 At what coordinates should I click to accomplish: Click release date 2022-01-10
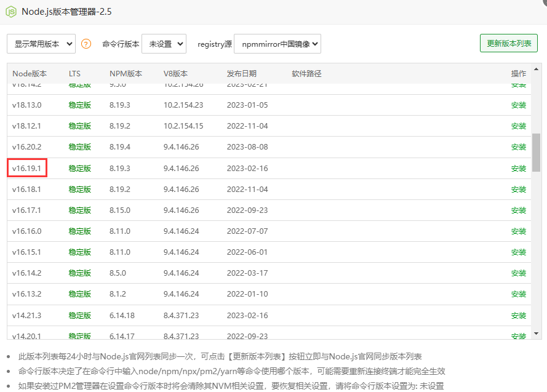pos(247,294)
